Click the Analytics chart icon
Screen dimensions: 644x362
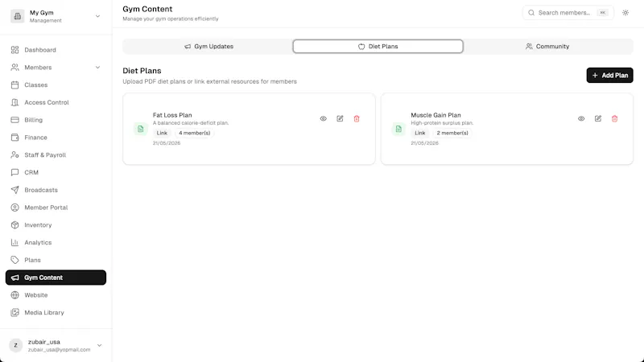(14, 243)
